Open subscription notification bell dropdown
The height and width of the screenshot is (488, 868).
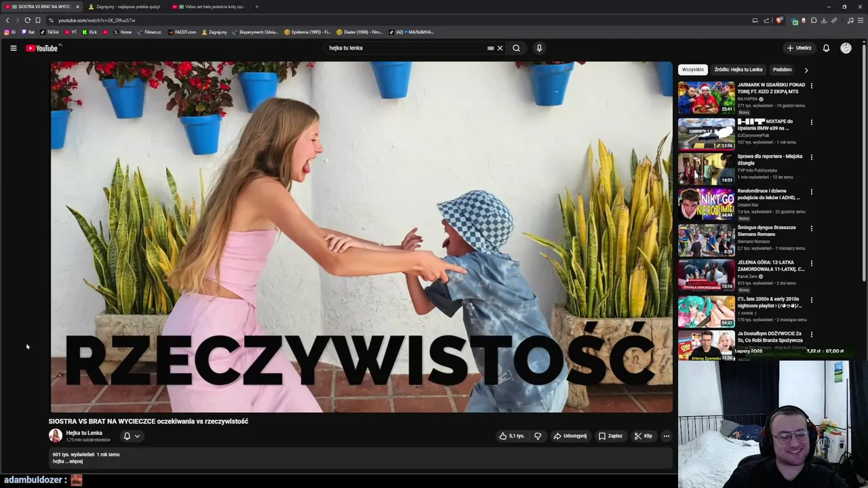pyautogui.click(x=132, y=436)
